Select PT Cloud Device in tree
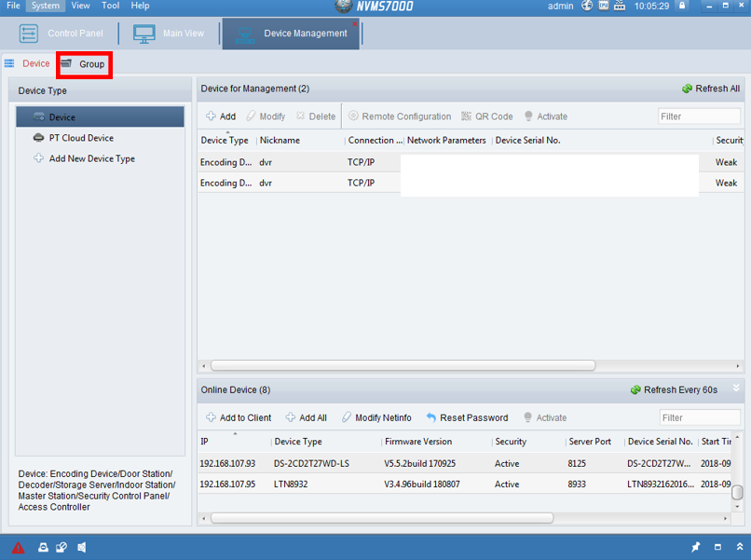Screen dimensions: 751x560 pos(81,138)
